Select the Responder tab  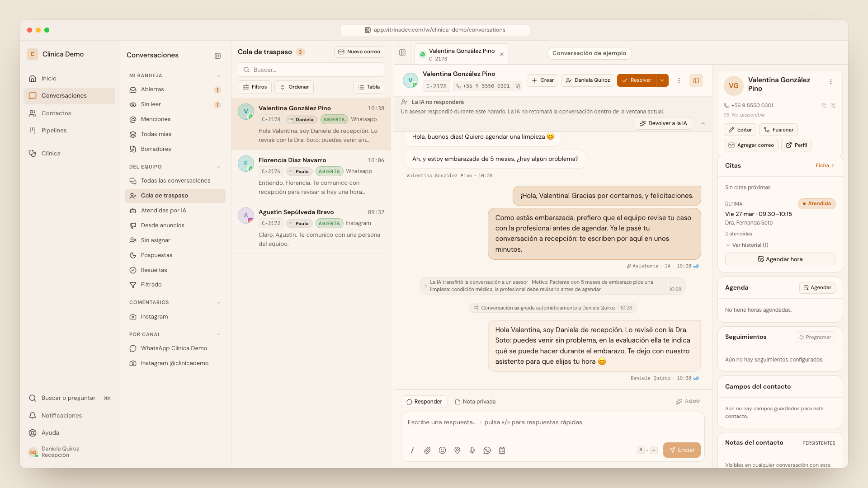[424, 402]
